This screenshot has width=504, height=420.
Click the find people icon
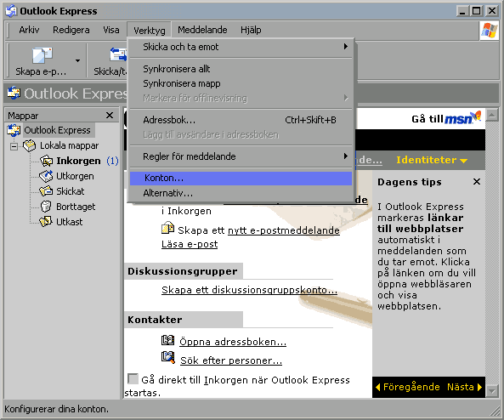click(x=167, y=357)
